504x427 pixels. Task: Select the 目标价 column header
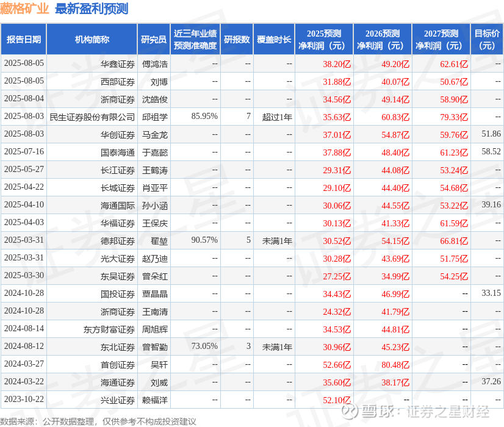487,39
